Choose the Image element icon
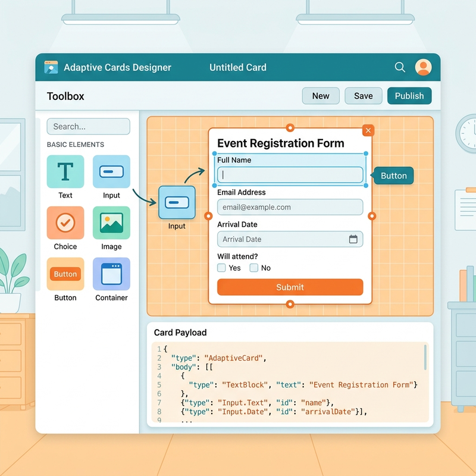This screenshot has width=476, height=476. [111, 223]
